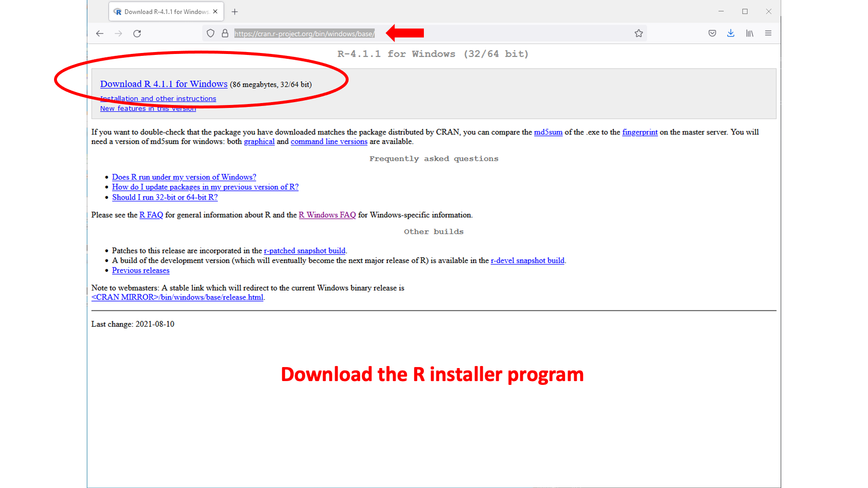Visit the R FAQ link
This screenshot has width=868, height=488.
click(151, 215)
